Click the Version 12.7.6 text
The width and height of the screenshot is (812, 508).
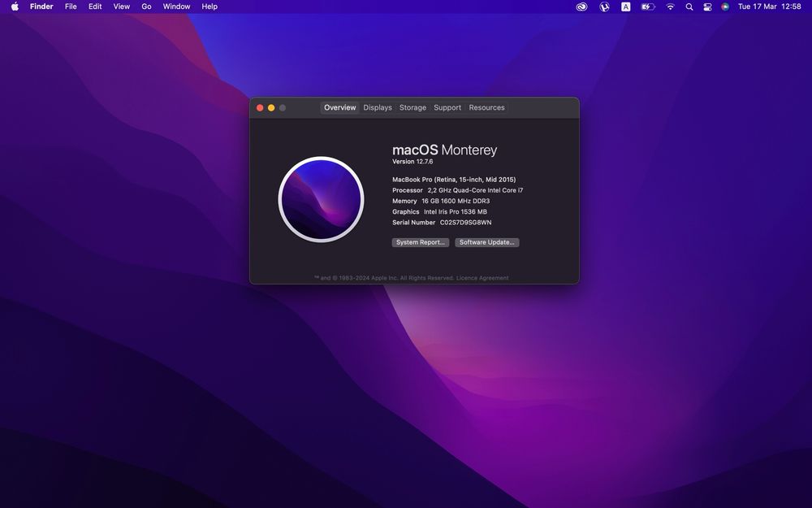412,162
